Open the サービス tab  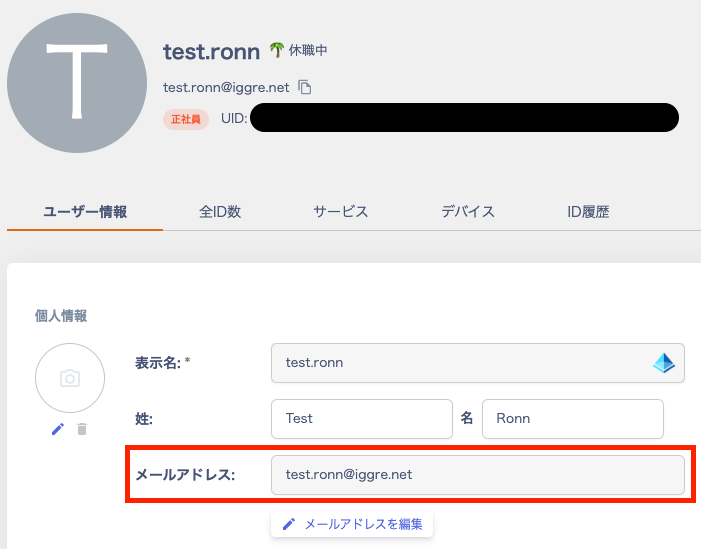click(x=341, y=212)
